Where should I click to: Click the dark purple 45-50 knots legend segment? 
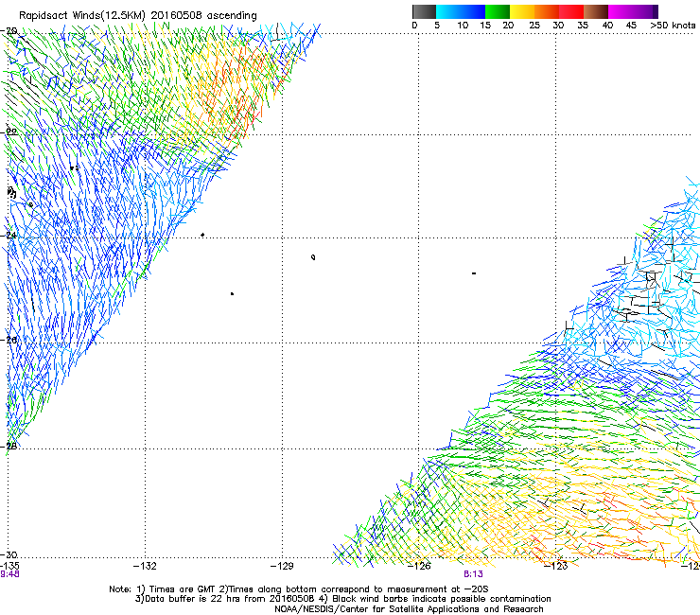[645, 11]
